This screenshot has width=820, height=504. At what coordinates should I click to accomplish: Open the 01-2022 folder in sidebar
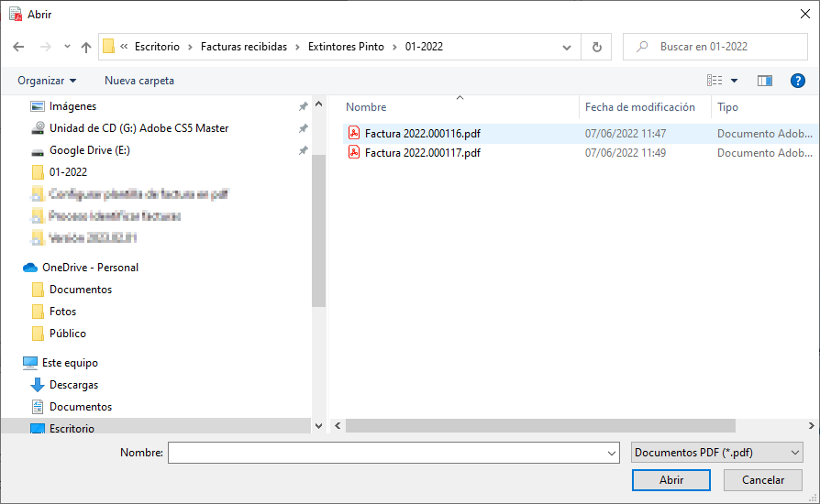pyautogui.click(x=68, y=172)
